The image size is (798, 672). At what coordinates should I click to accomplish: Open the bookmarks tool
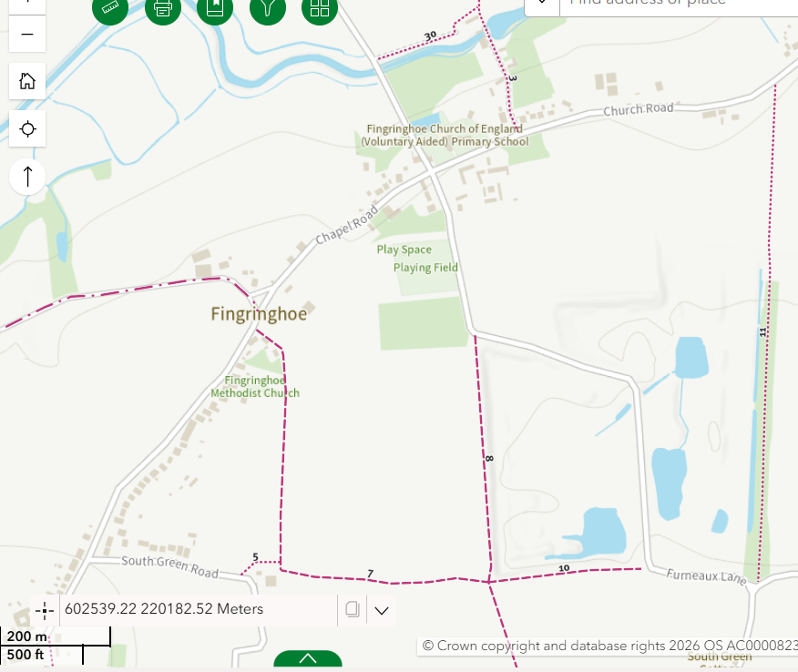pos(215,7)
